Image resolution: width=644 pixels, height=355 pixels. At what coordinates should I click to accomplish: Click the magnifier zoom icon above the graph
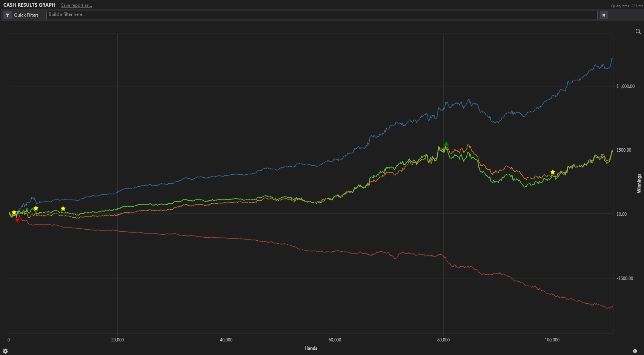point(638,32)
